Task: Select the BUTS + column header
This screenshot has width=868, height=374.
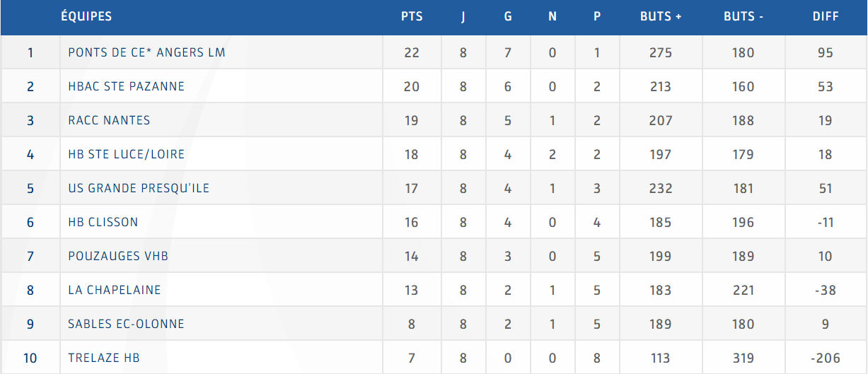Action: tap(661, 16)
